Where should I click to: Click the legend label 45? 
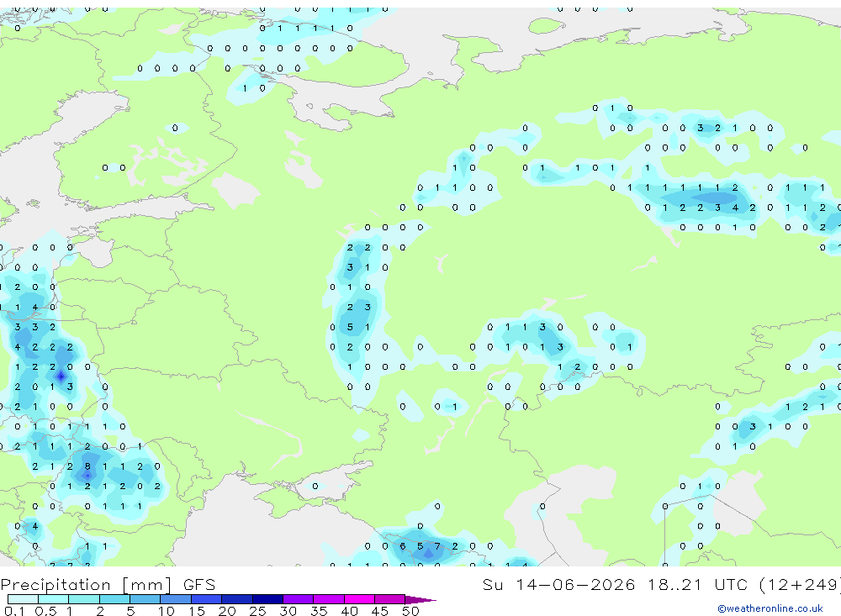click(x=380, y=611)
